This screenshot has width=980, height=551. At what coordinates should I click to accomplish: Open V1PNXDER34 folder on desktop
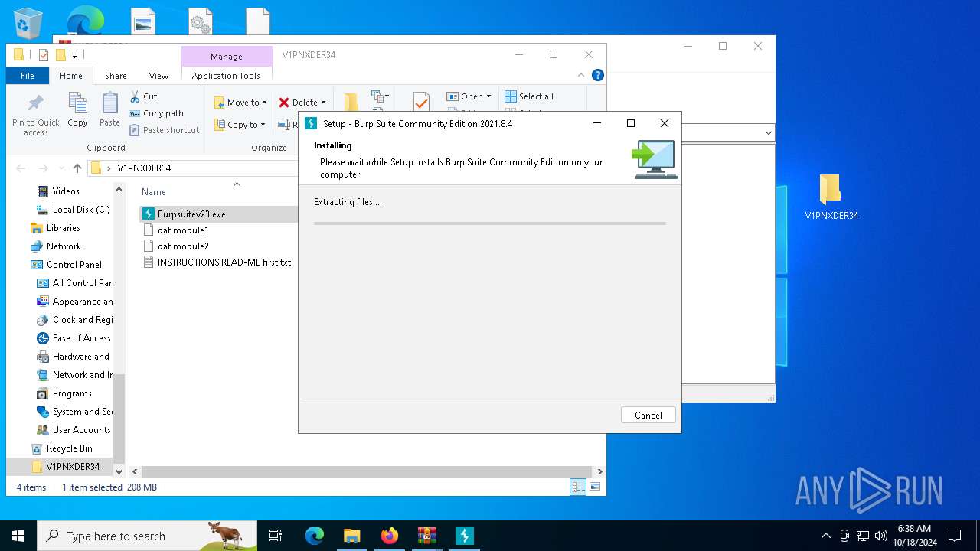point(831,197)
